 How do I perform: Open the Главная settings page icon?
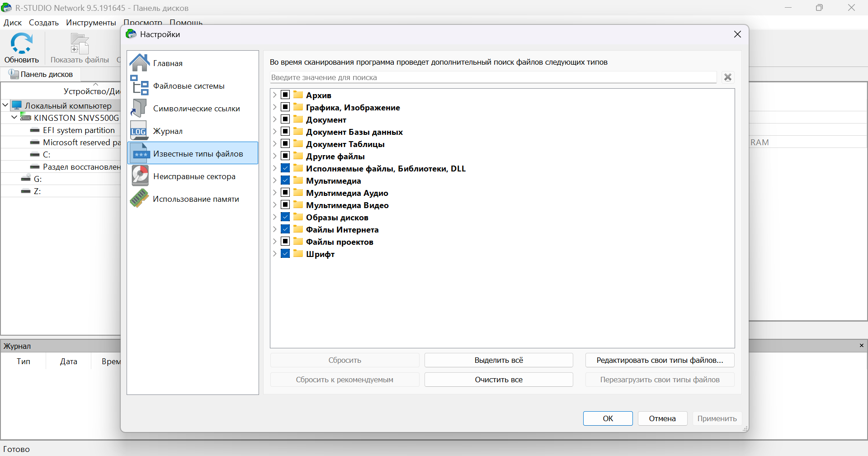tap(140, 63)
